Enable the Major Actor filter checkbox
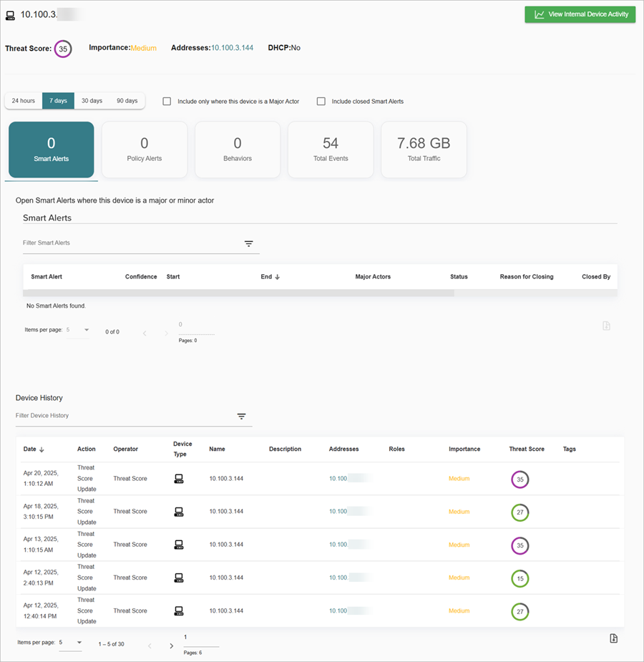 click(x=167, y=101)
